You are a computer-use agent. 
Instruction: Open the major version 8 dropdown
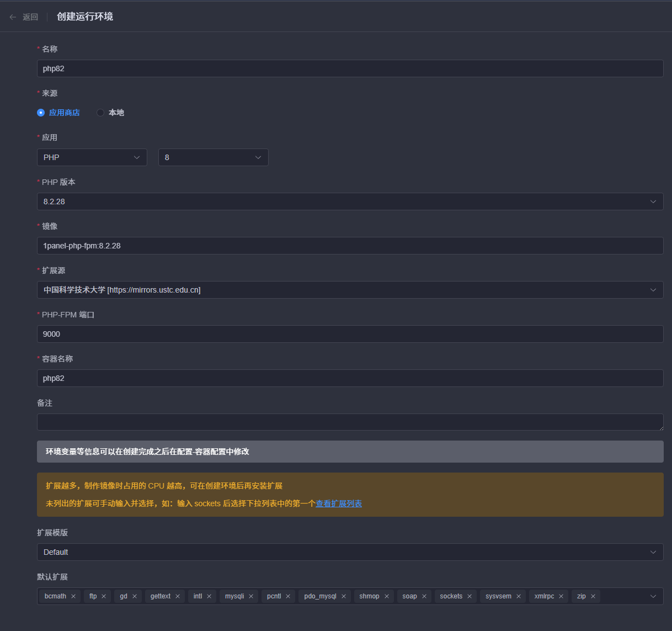[x=213, y=157]
